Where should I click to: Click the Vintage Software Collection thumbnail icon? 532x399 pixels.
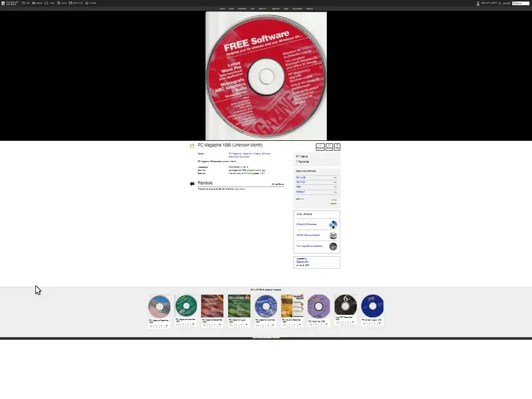pos(333,246)
